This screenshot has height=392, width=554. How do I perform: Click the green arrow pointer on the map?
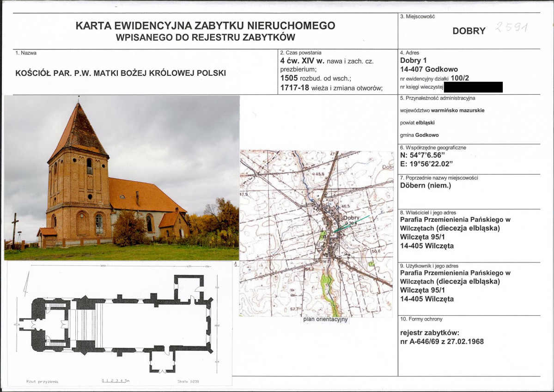[351, 224]
